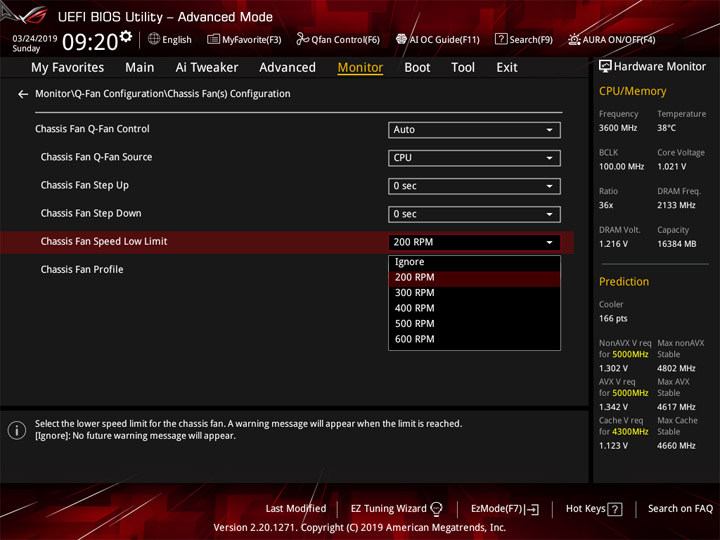Click the 3600 MHz frequency value
The height and width of the screenshot is (540, 720).
point(618,128)
